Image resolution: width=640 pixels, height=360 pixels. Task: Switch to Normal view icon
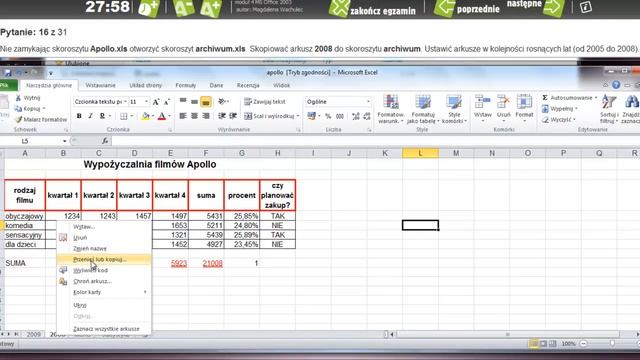(x=533, y=344)
